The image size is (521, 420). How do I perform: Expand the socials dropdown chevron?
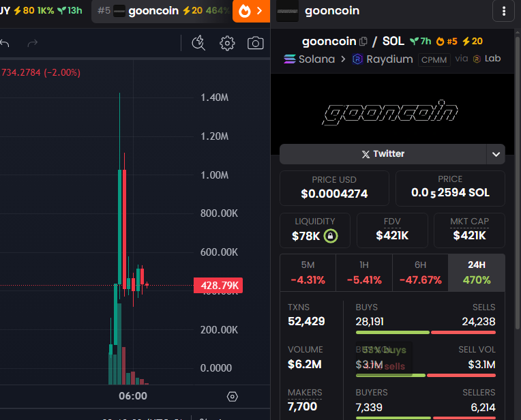tap(496, 154)
